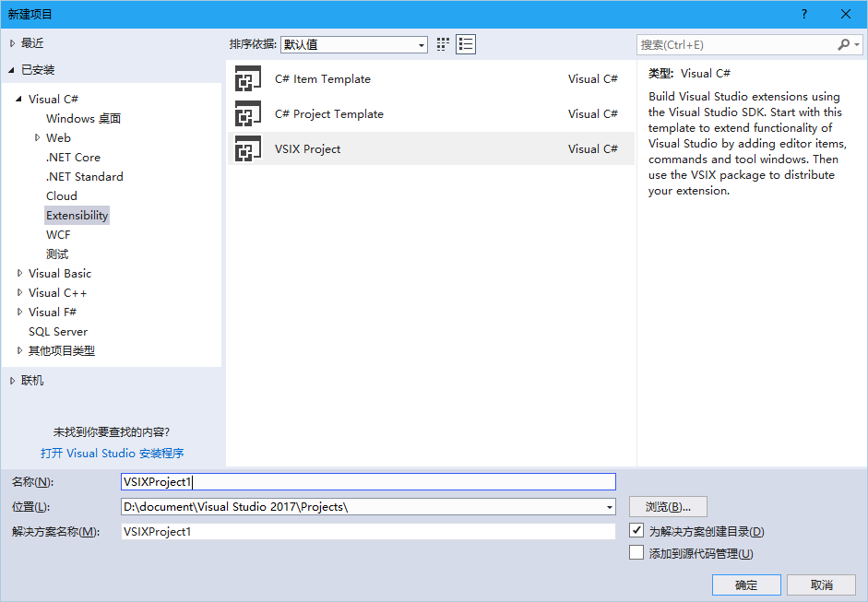
Task: Open the dialog help question mark
Action: tap(804, 14)
